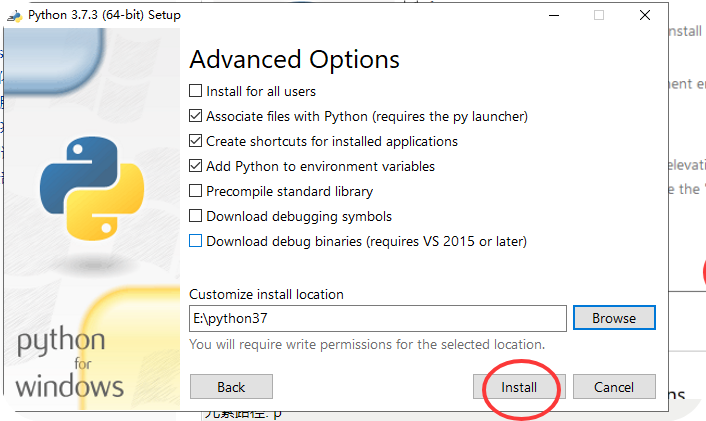Browse for an install location

(x=614, y=318)
